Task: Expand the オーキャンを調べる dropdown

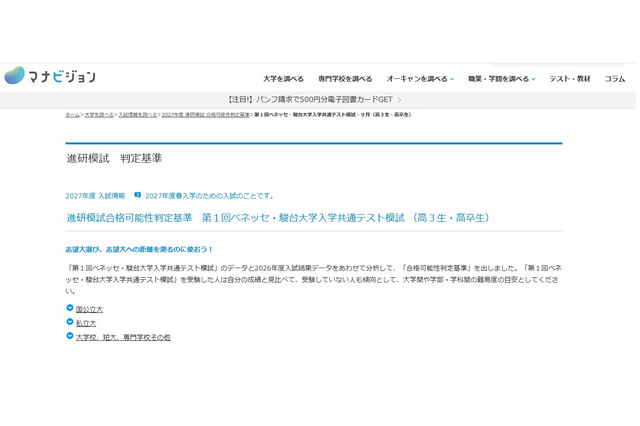Action: pos(420,79)
